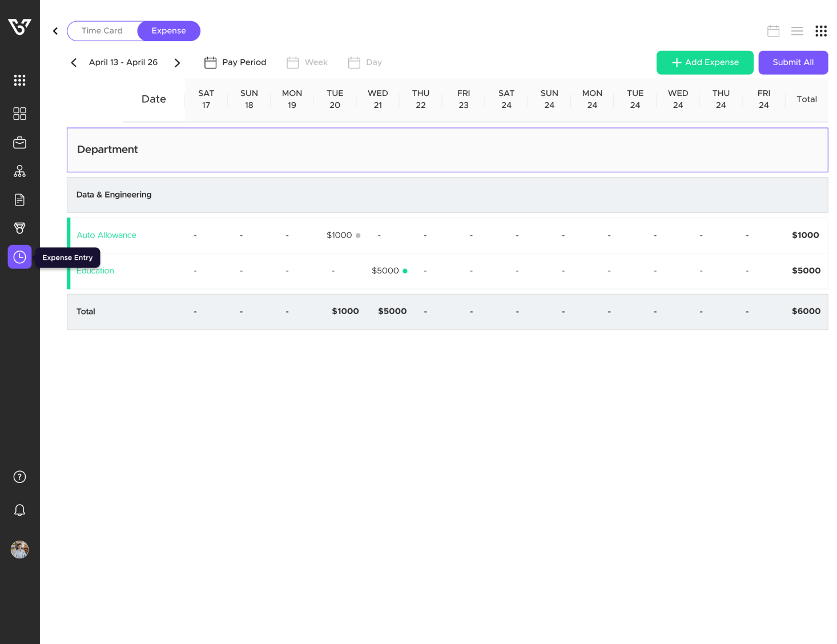Switch to grid view at top right
Image resolution: width=837 pixels, height=644 pixels.
pos(820,31)
